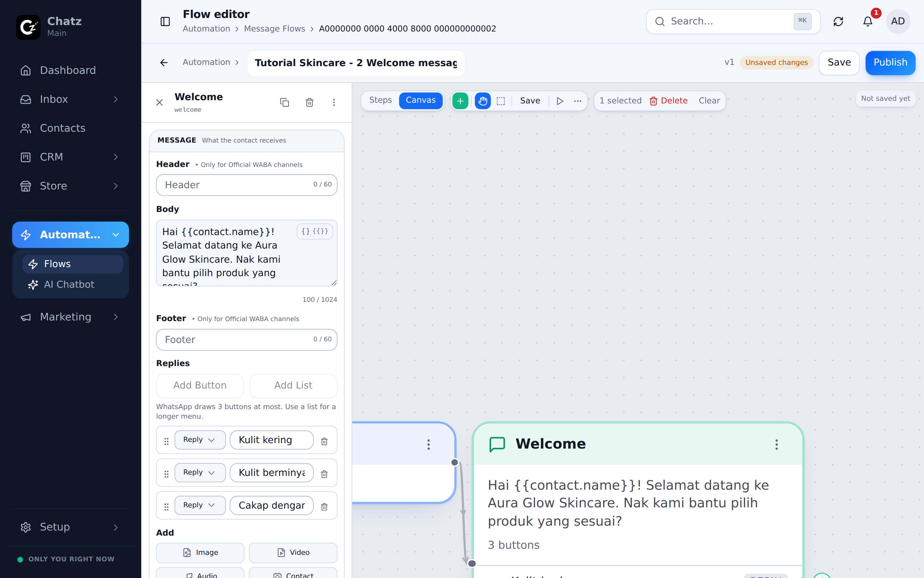Screen dimensions: 924x578
Task: Switch to the Steps view
Action: click(380, 100)
